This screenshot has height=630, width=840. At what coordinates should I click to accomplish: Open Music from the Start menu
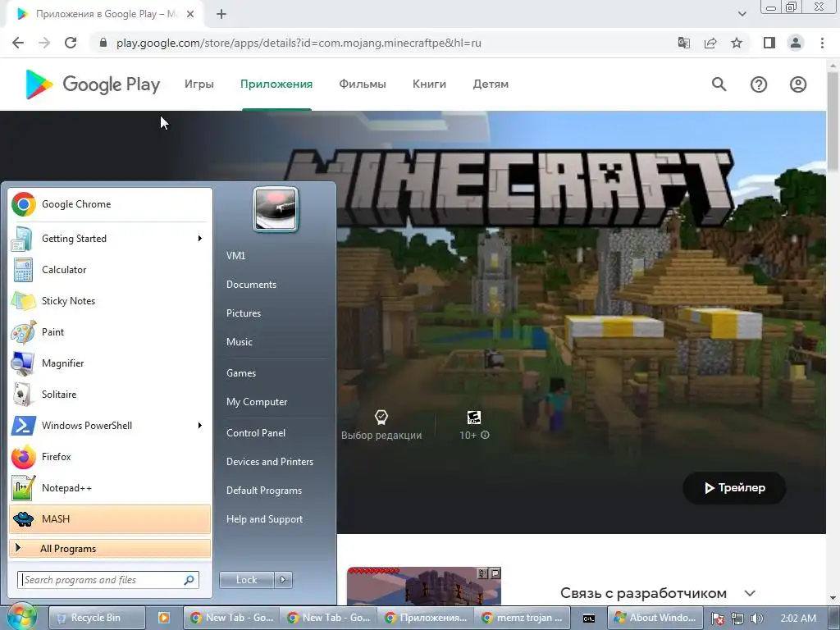pyautogui.click(x=240, y=342)
